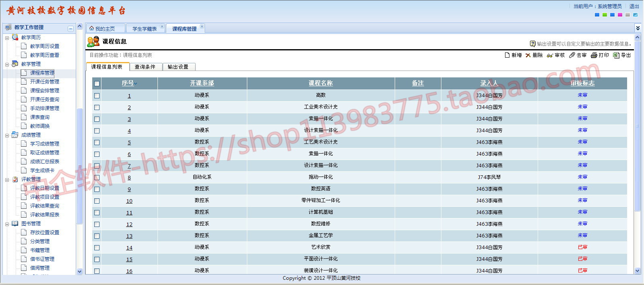Check the box for row 15 平面设计一体化
The image size is (644, 285).
(x=97, y=259)
